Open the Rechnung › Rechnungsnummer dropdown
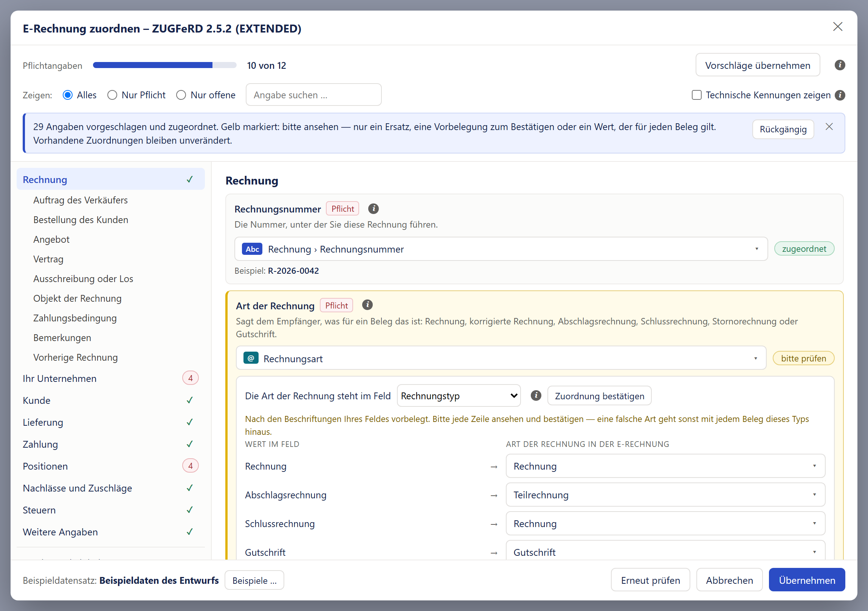This screenshot has height=611, width=868. click(x=501, y=249)
